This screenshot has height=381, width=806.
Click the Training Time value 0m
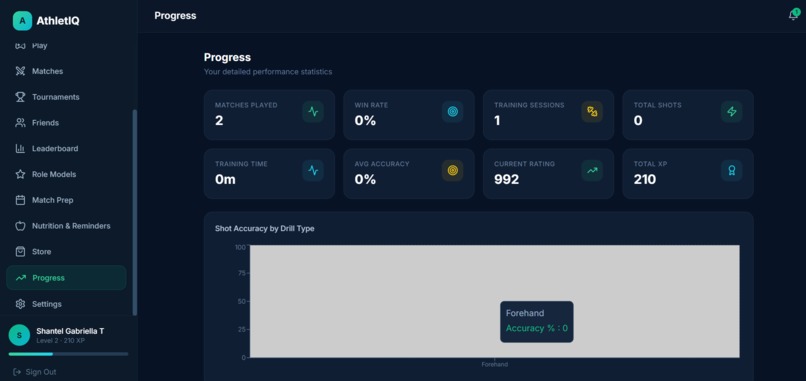coord(225,179)
